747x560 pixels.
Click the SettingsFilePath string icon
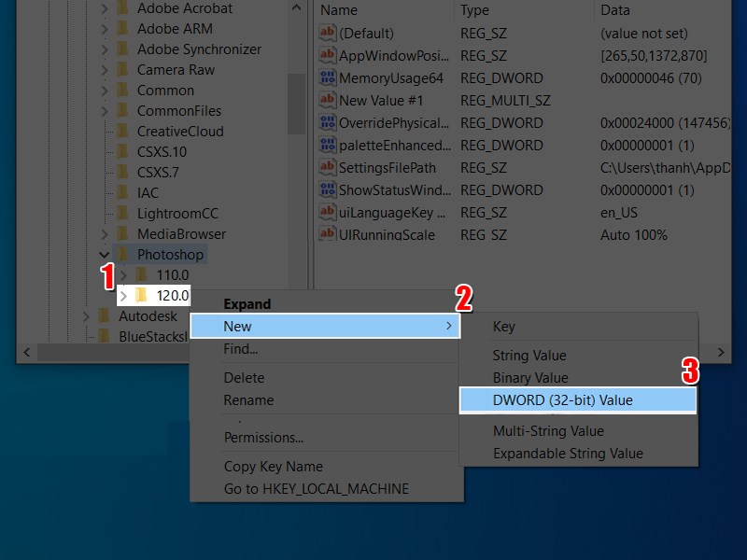(327, 168)
